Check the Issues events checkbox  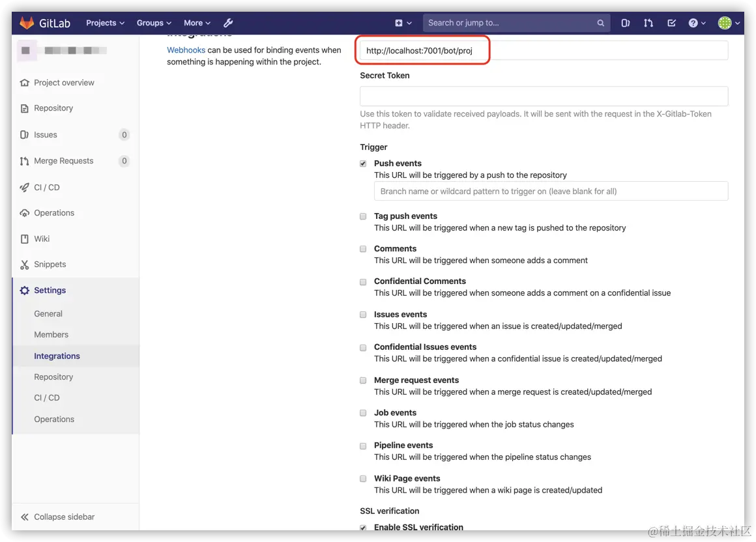(363, 315)
